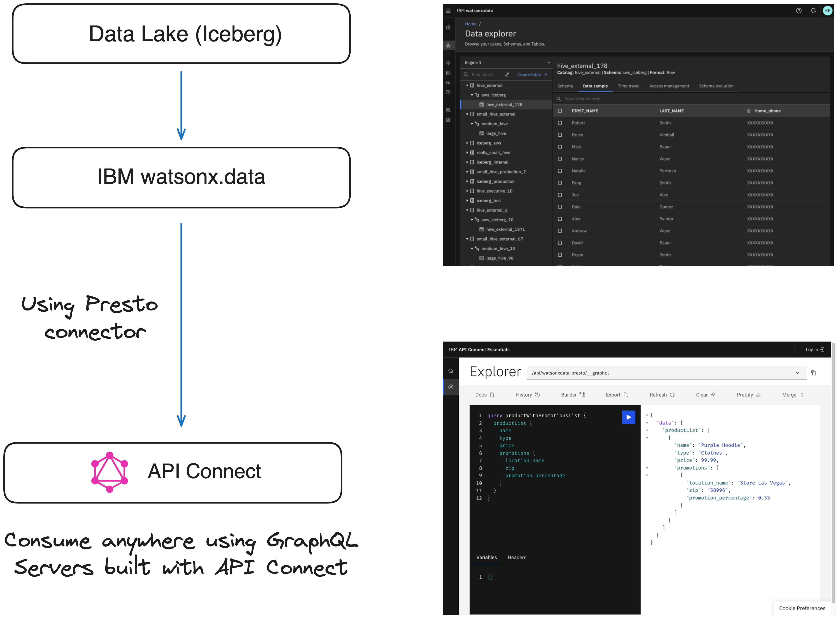Open Infrastructure manager icon in watsonx.data sidebar
The width and height of the screenshot is (840, 619).
[448, 45]
